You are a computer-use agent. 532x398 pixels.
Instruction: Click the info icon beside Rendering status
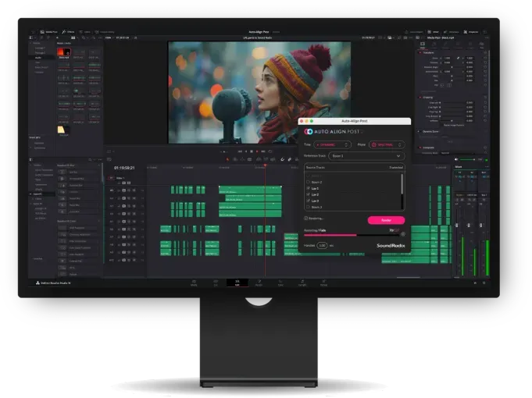[306, 220]
